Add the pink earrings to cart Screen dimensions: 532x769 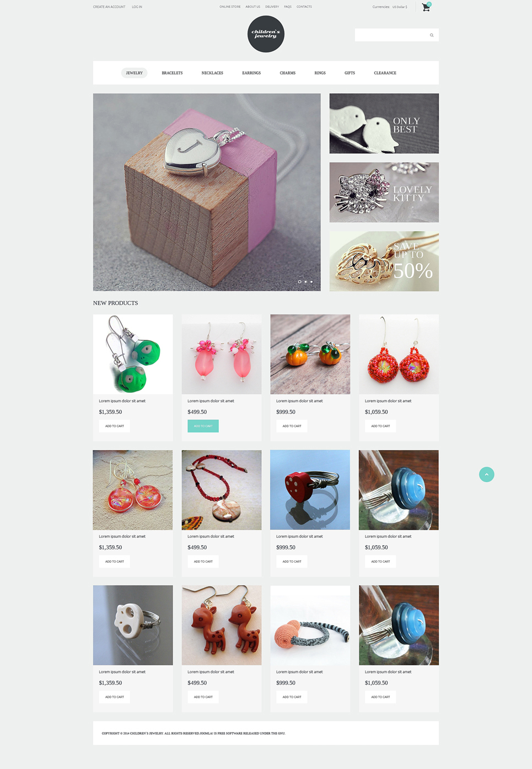click(x=203, y=426)
